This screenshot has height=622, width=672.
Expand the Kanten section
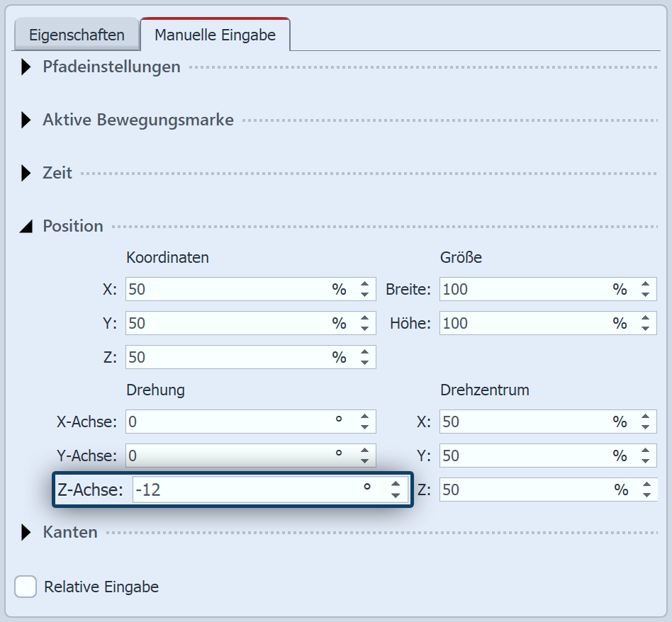click(26, 532)
